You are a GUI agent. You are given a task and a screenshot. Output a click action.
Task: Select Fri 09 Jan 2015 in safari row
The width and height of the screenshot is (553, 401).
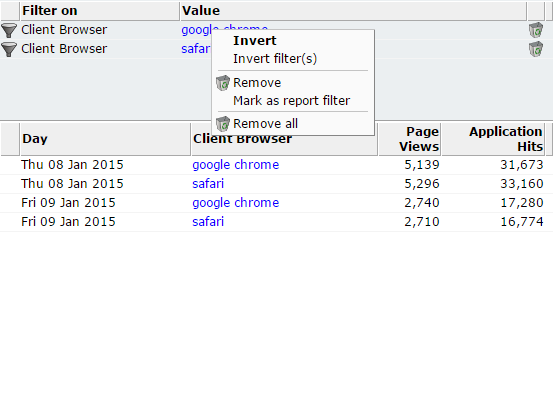(x=68, y=222)
